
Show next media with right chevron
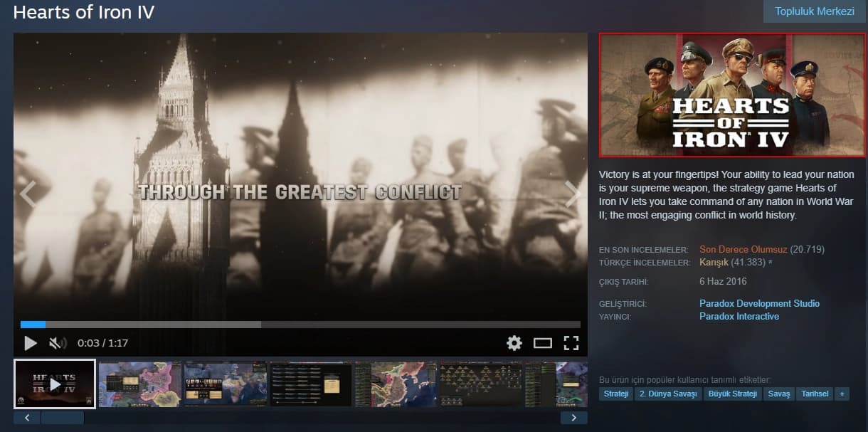click(x=573, y=194)
